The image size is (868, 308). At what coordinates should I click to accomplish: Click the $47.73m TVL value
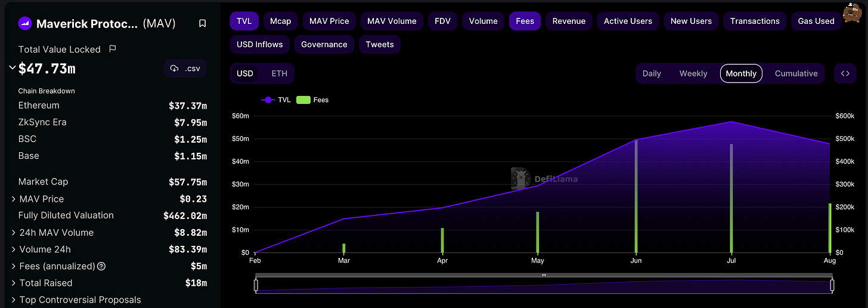point(47,69)
